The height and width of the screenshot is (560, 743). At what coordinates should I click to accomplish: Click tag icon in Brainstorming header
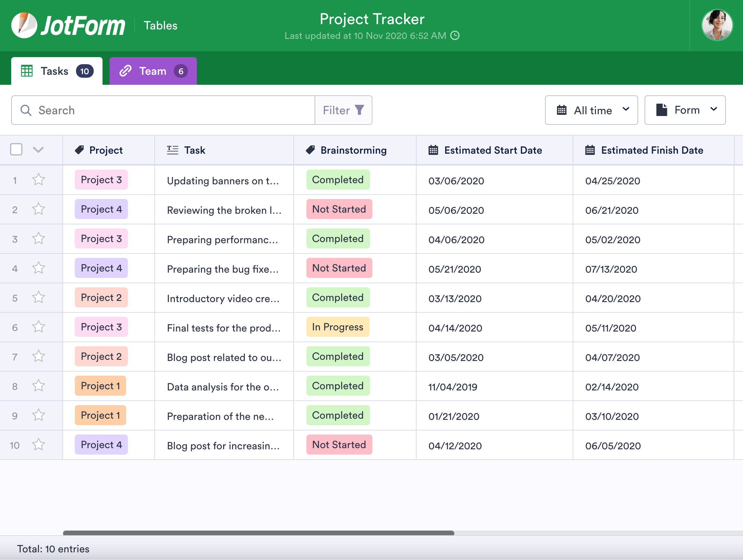coord(310,150)
